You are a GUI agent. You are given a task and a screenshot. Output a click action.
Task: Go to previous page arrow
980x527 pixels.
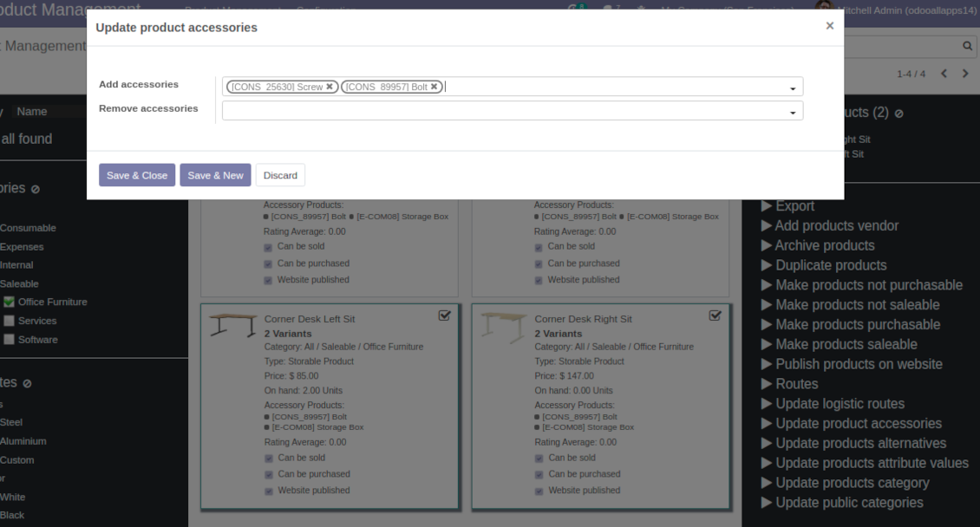[x=944, y=74]
